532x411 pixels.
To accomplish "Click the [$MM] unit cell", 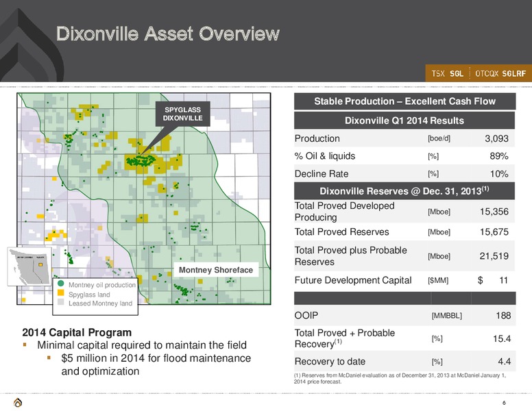I will [x=438, y=280].
